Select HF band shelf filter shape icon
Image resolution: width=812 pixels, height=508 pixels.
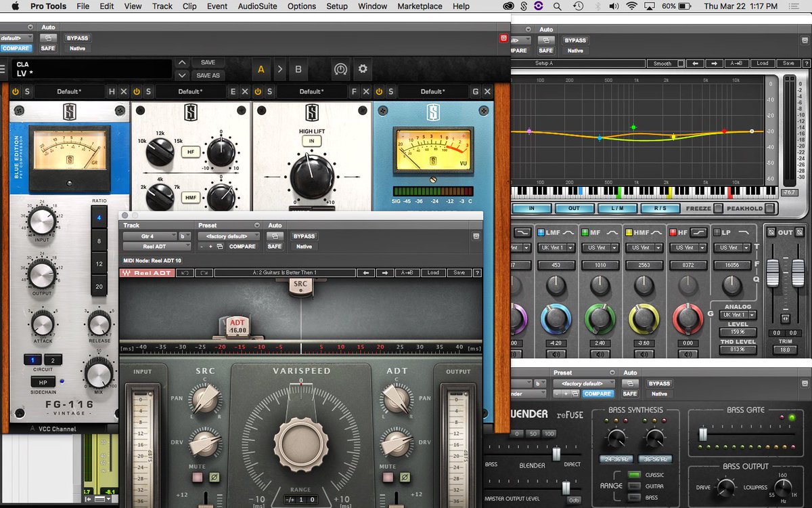click(x=699, y=232)
